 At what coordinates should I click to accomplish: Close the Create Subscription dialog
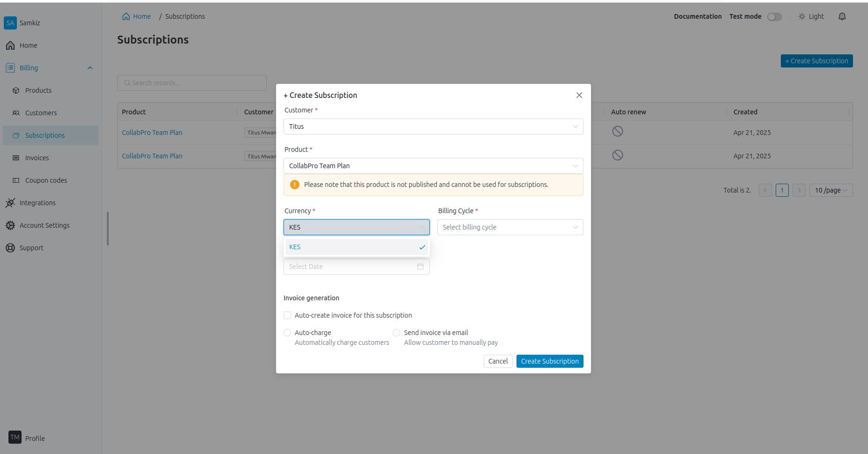pos(579,95)
